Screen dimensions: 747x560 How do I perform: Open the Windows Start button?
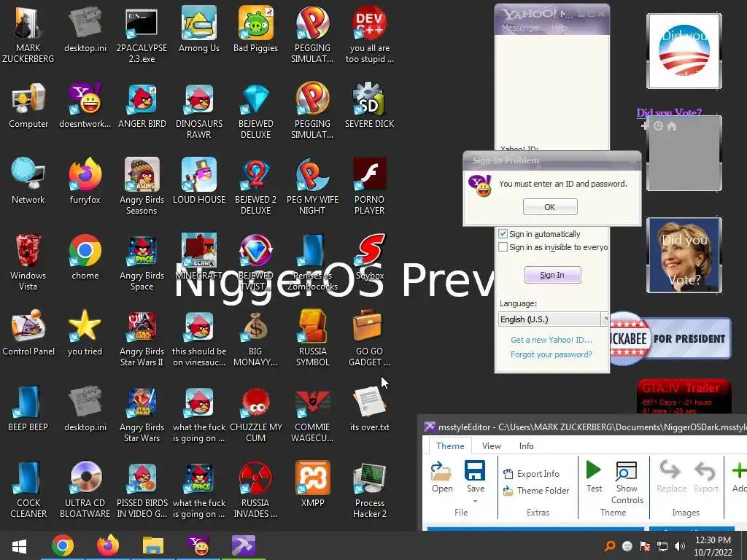[19, 545]
